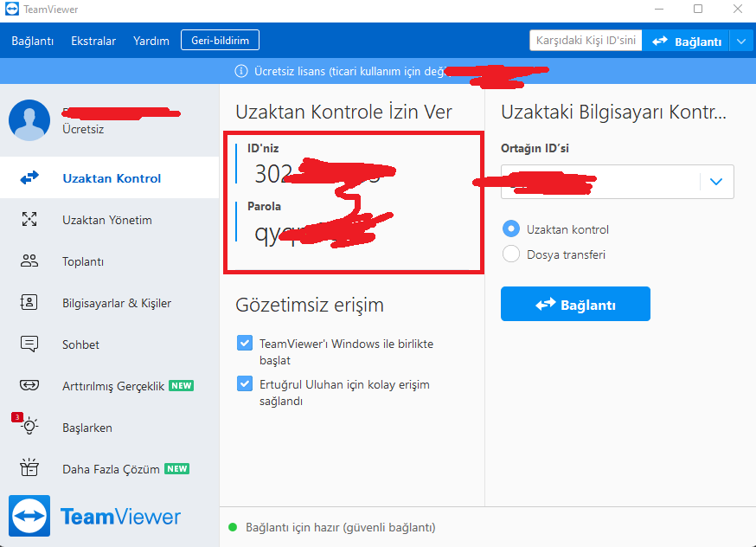Screen dimensions: 756x547
Task: Click the Daha Fazla Çözüm gift icon
Action: click(29, 467)
